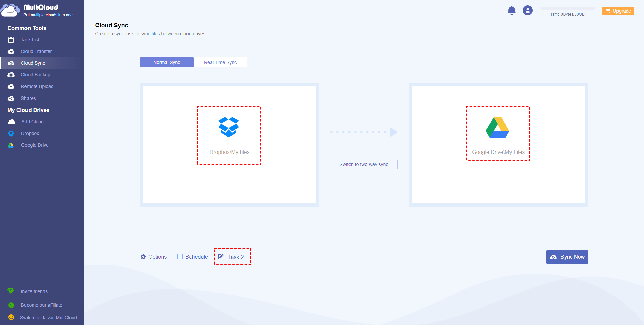Select the Dropbox logo in source panel
This screenshot has height=325, width=644.
point(229,127)
